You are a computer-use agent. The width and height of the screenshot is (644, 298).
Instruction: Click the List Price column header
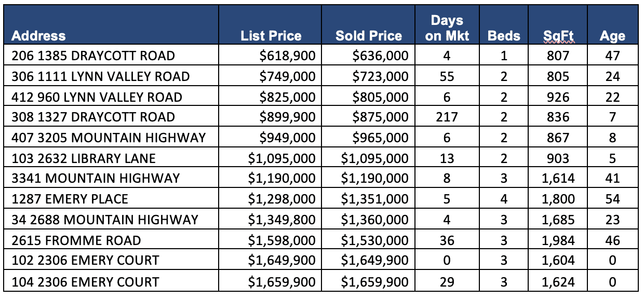click(x=271, y=36)
